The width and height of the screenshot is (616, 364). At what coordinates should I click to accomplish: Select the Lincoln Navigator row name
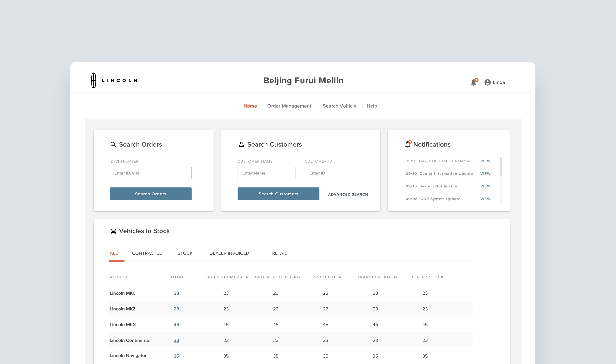(x=128, y=355)
